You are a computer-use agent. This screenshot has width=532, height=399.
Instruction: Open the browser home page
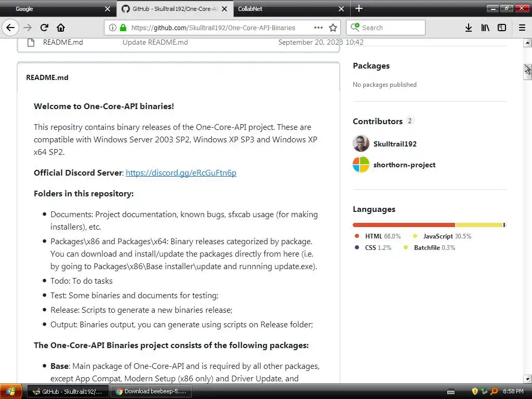tap(61, 28)
